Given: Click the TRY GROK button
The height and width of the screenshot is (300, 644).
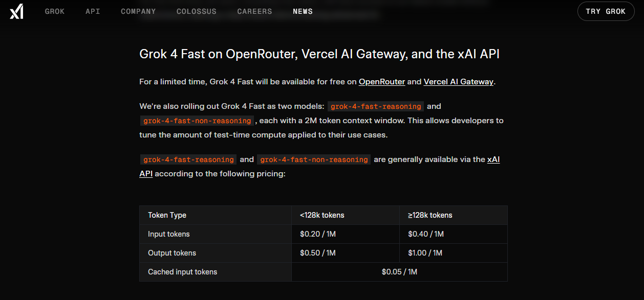Looking at the screenshot, I should pos(606,11).
